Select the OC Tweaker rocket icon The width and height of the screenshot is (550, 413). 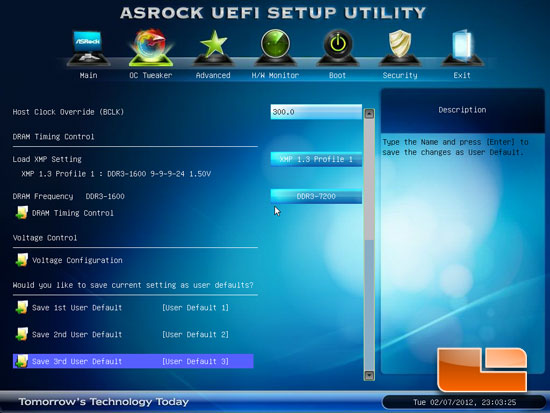tap(151, 48)
